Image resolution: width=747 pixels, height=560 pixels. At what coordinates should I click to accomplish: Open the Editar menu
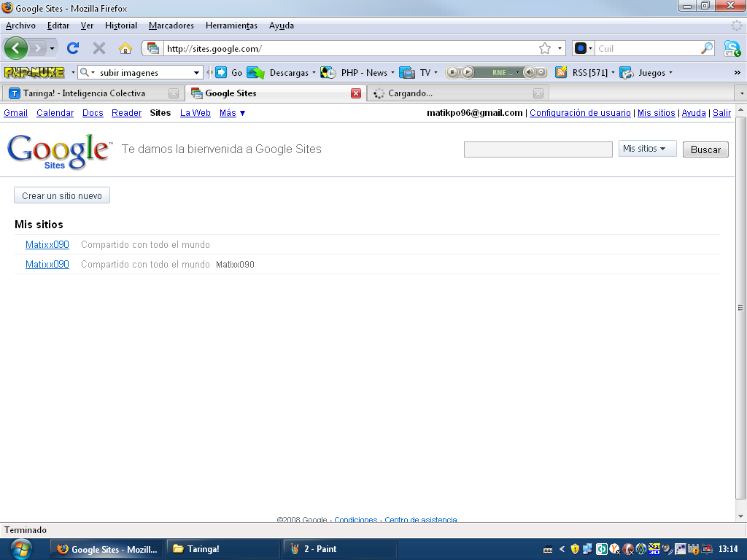click(x=58, y=26)
